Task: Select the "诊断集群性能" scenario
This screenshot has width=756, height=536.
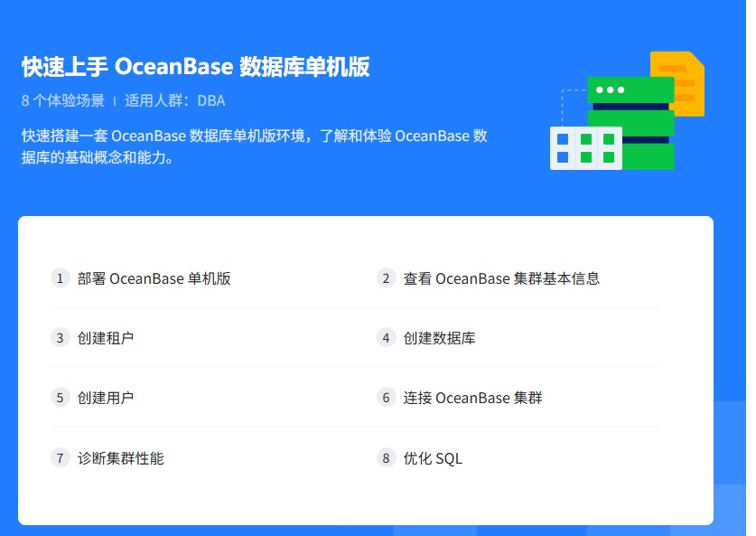Action: (x=120, y=458)
